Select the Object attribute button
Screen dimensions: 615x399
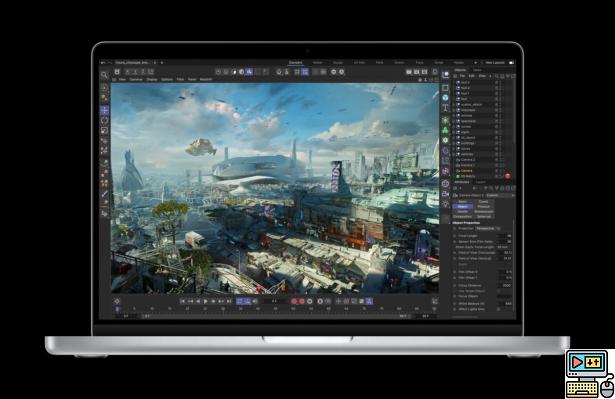pyautogui.click(x=463, y=206)
